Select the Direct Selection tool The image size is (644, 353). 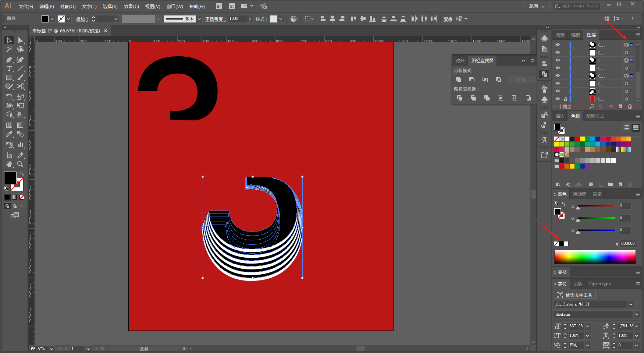pyautogui.click(x=20, y=40)
